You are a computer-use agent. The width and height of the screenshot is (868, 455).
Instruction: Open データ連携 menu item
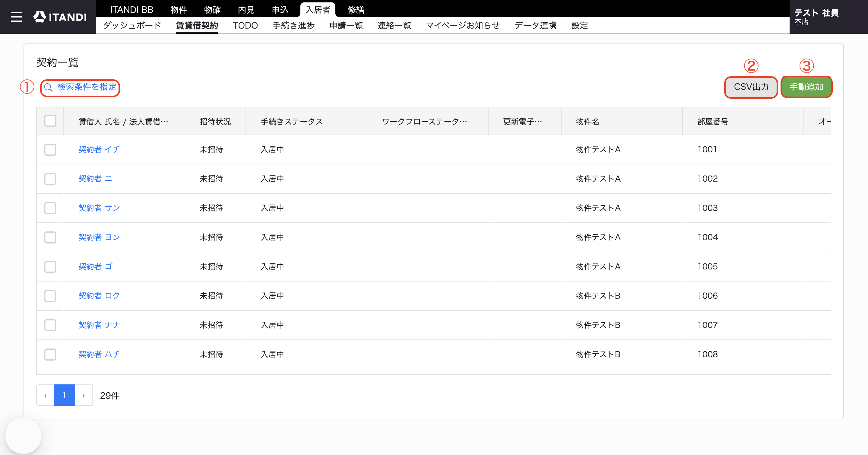point(535,26)
